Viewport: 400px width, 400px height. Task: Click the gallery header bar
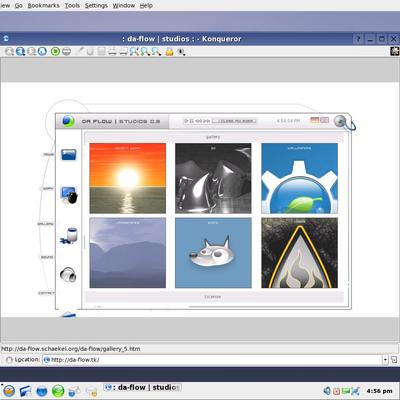(x=214, y=137)
